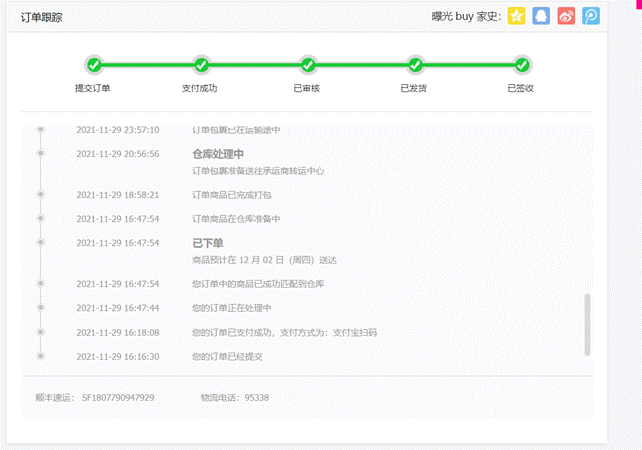Share via the light blue Tencent Weibo icon
The image size is (642, 450).
coord(591,16)
